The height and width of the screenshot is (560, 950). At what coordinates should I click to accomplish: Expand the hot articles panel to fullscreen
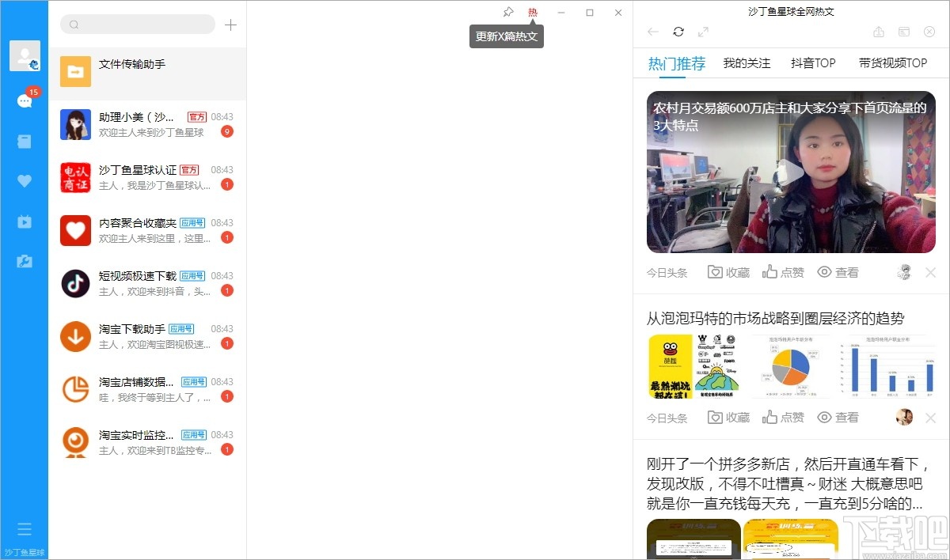coord(703,32)
